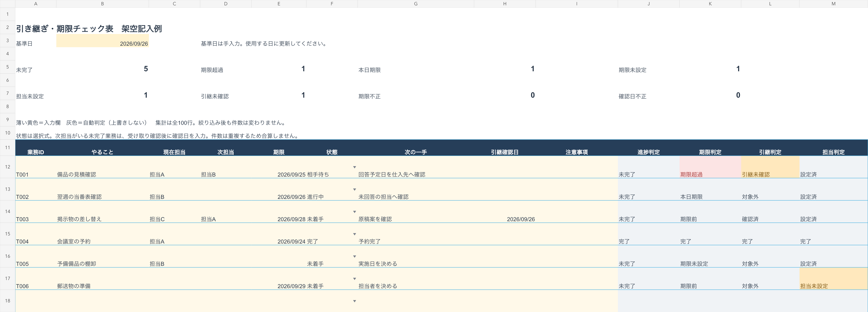Select the red 期限超過 cell for T001
Image resolution: width=868 pixels, height=312 pixels.
710,167
